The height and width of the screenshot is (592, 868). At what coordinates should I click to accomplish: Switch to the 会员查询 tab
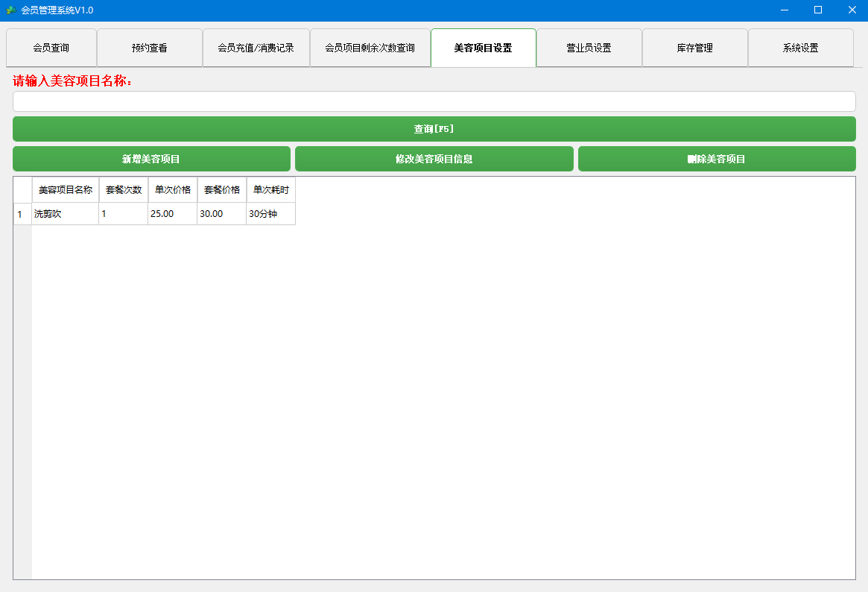[50, 47]
